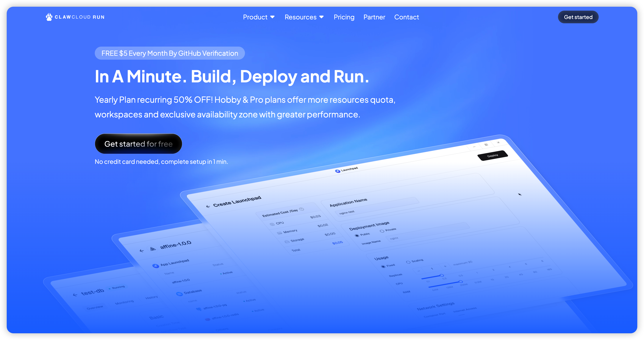Click the back arrow beside affine-1.0.0
644x340 pixels.
(x=142, y=251)
